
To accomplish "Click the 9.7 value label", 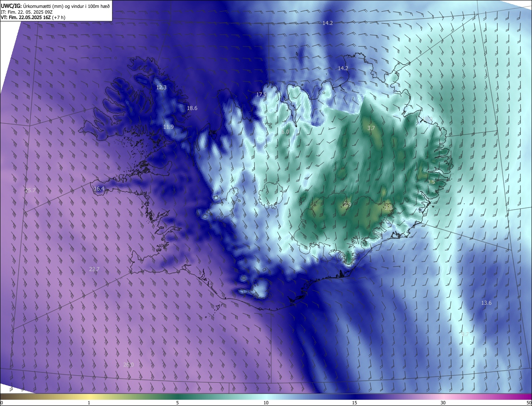I will (x=465, y=334).
